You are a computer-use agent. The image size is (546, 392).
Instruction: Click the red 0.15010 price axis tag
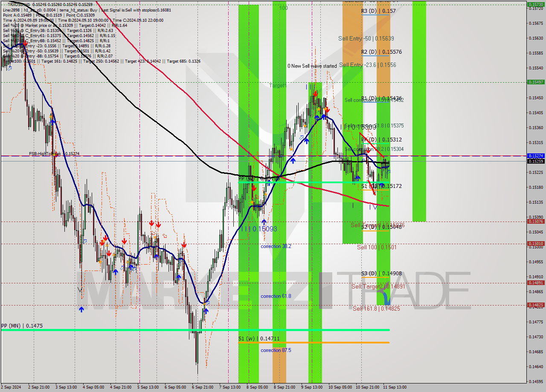536,244
